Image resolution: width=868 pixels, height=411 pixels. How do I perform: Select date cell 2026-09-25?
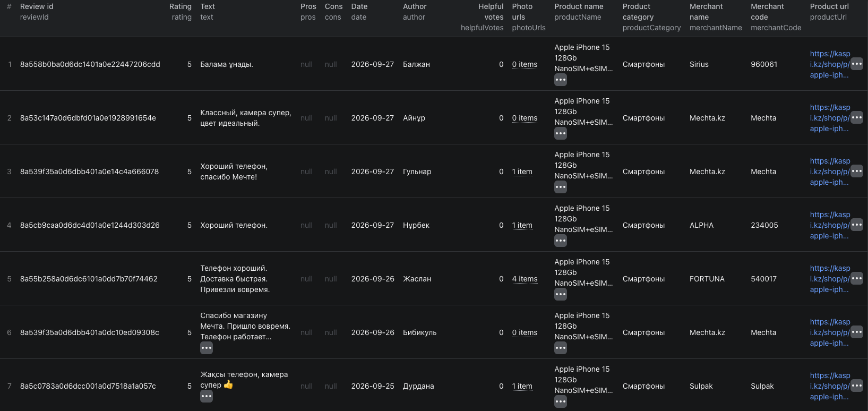(x=373, y=386)
